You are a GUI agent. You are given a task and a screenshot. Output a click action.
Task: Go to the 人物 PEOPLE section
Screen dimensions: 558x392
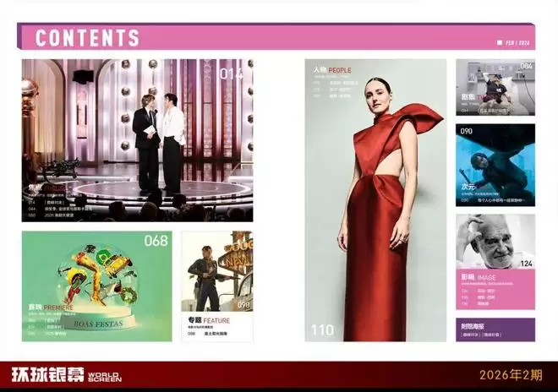tap(332, 69)
